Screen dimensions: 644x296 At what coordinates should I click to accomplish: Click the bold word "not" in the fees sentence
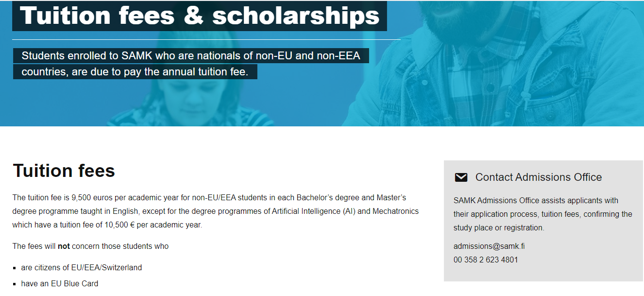pos(64,246)
